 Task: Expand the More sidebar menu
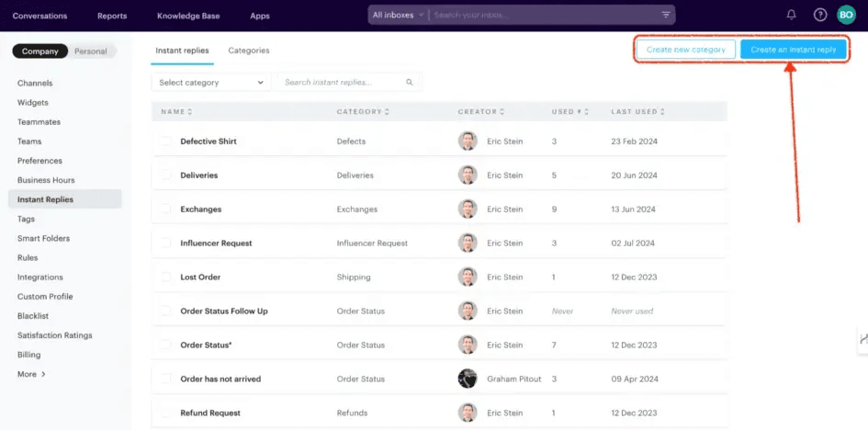point(31,374)
